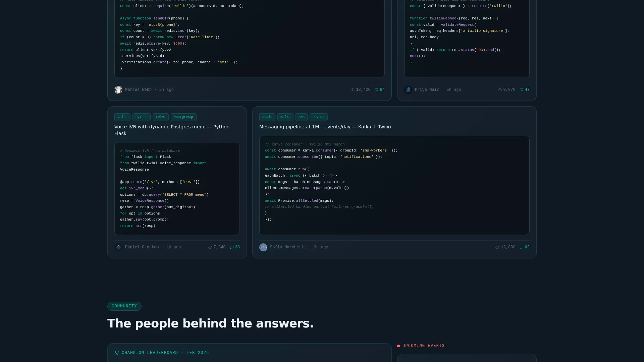
Task: Click CHAMPION LEADERBOARD — FEB 2026 heading
Action: point(165,353)
